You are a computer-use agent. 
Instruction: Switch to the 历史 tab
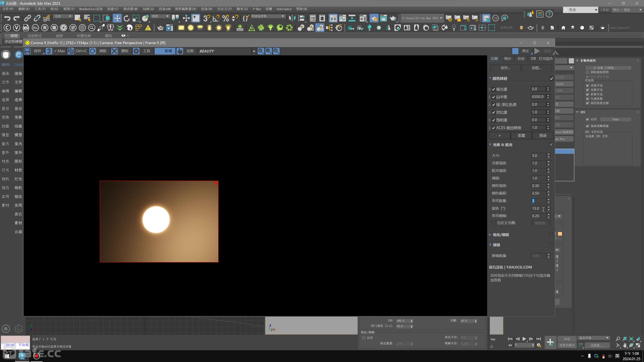tap(521, 59)
